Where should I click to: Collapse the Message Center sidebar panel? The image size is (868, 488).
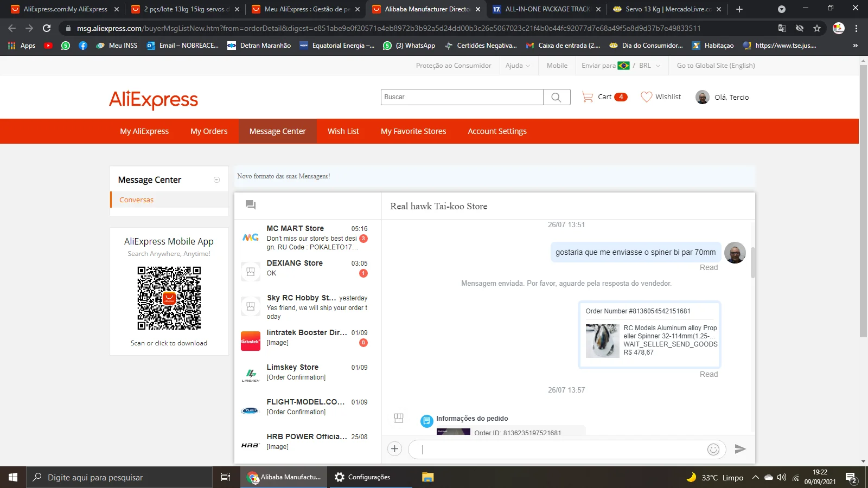click(x=217, y=180)
